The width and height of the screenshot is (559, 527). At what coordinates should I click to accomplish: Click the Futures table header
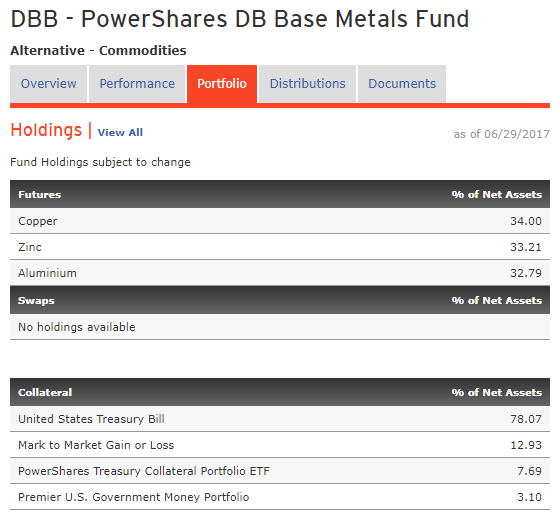(280, 194)
